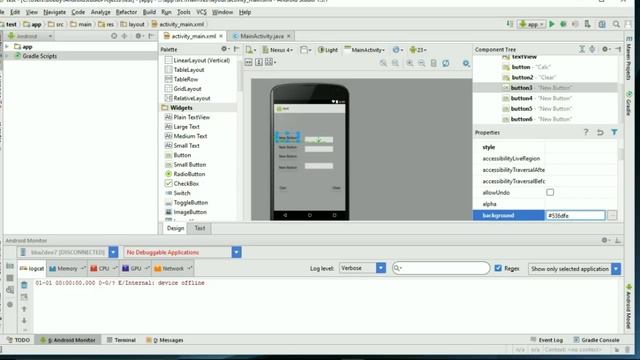The height and width of the screenshot is (360, 640).
Task: Open the Messages tool window
Action: point(165,340)
